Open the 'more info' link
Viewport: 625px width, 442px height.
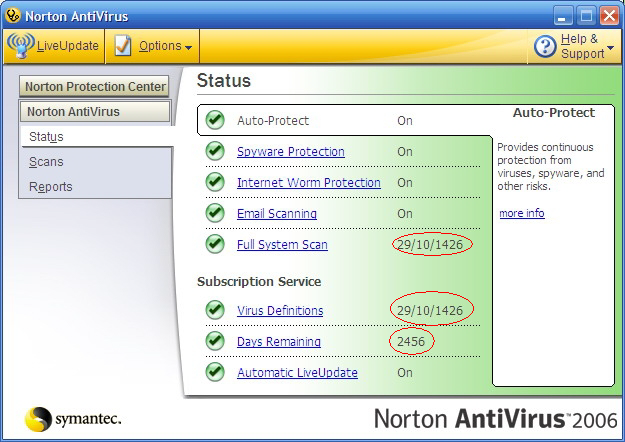[x=522, y=213]
